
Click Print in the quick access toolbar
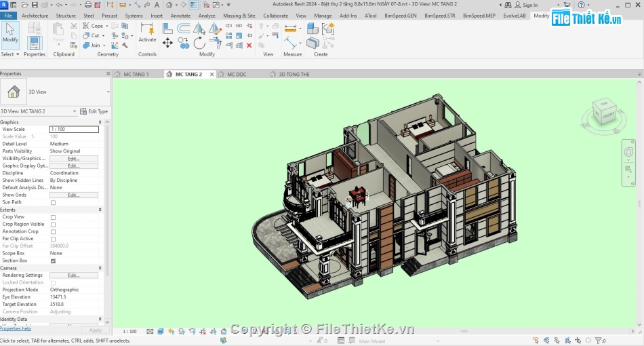pyautogui.click(x=87, y=5)
